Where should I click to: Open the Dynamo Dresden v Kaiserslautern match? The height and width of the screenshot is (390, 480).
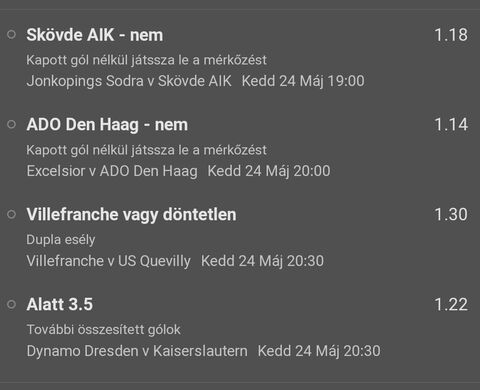137,351
